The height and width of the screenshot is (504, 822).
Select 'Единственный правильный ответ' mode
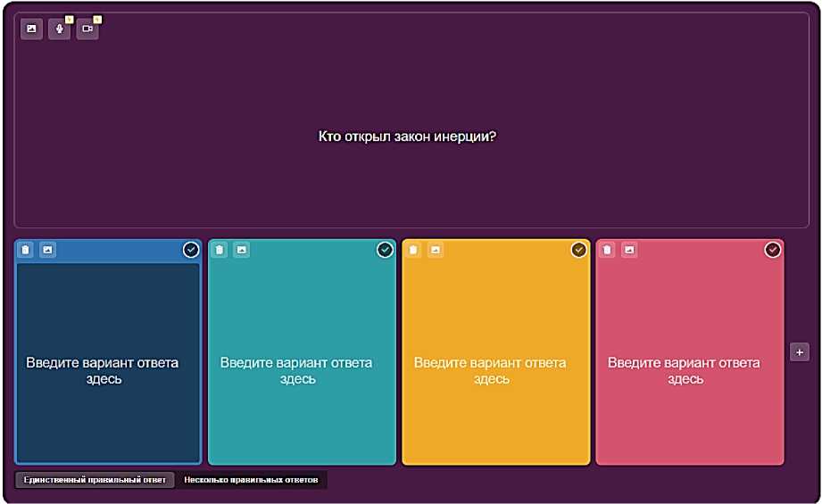click(95, 480)
